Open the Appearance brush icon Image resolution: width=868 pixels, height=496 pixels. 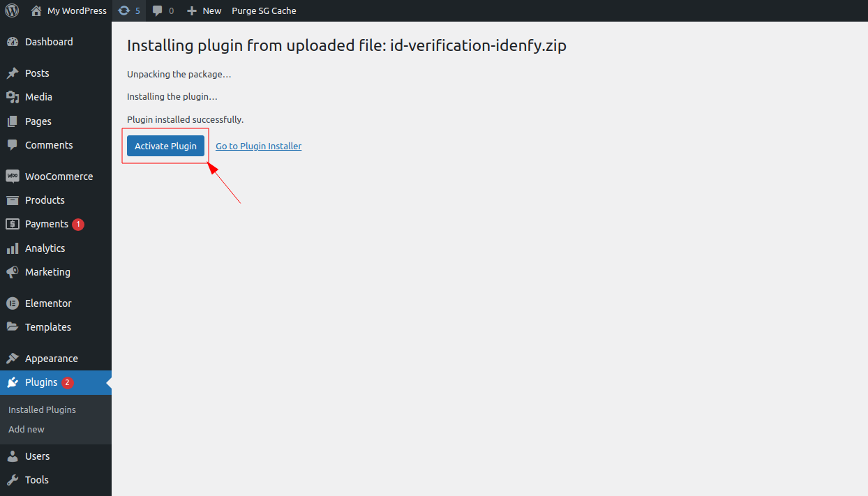13,358
